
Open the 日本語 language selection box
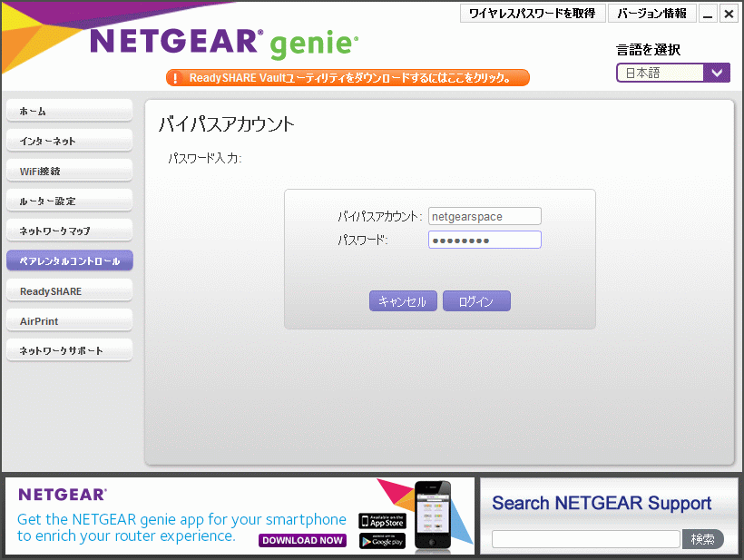(661, 74)
